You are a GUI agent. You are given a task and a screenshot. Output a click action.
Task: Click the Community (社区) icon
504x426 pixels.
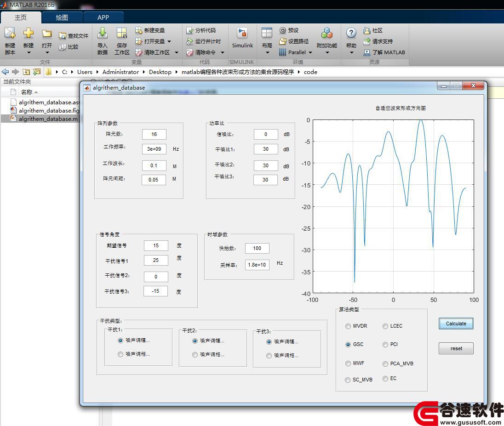coord(367,30)
